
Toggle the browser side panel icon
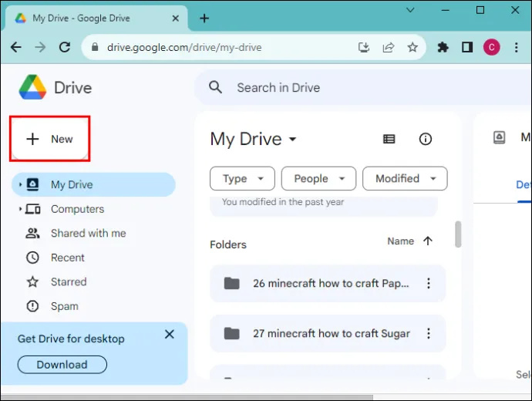[x=467, y=47]
